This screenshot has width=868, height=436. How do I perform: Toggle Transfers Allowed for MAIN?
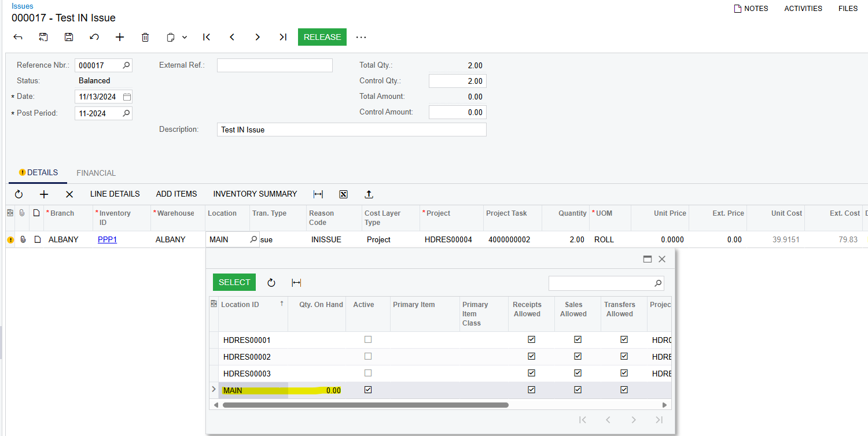pyautogui.click(x=624, y=390)
